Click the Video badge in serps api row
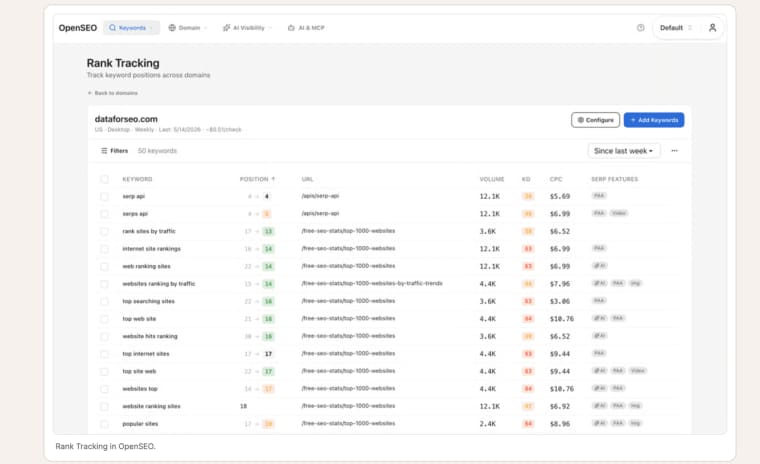 click(618, 213)
